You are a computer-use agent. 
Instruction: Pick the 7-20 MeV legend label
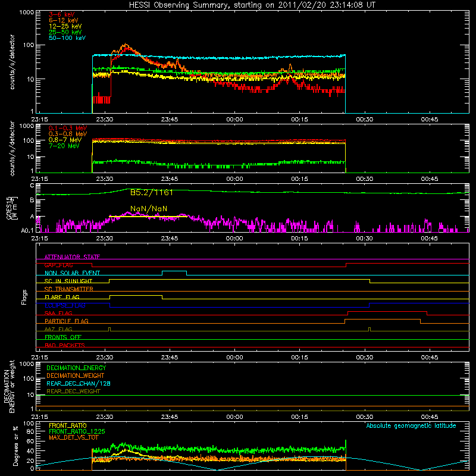pyautogui.click(x=64, y=146)
